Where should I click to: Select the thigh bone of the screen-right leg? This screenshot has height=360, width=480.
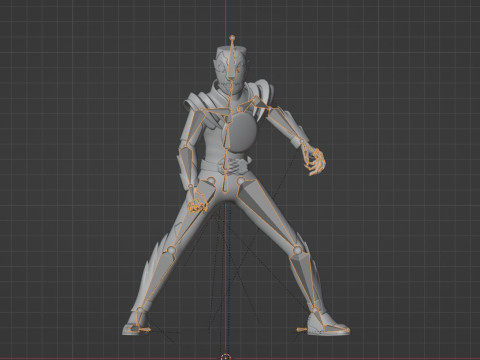click(x=267, y=212)
